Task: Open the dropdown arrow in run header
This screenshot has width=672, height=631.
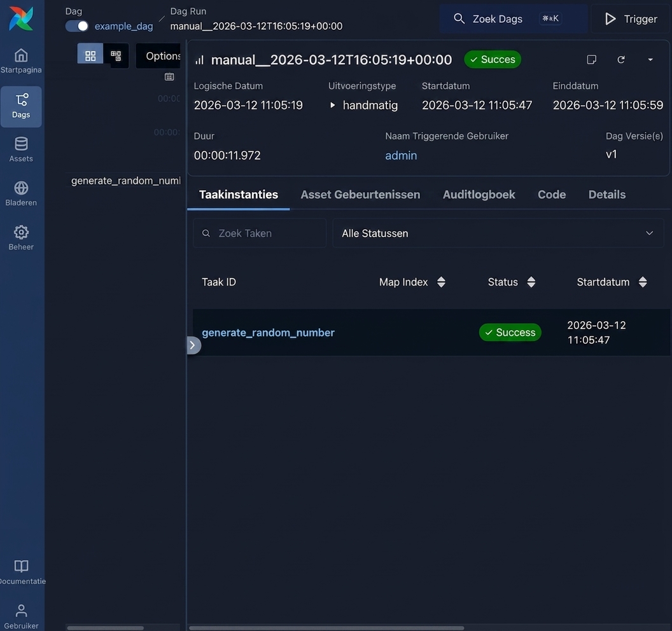Action: coord(650,60)
